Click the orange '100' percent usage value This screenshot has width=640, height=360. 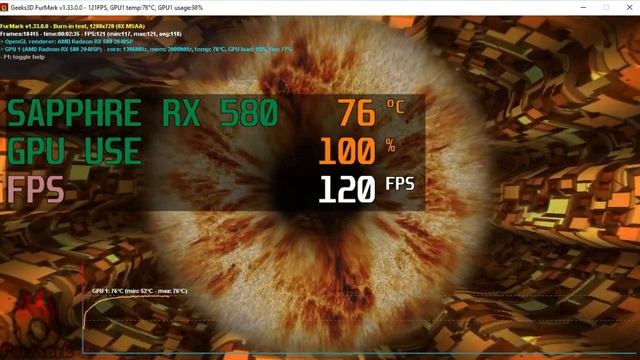pos(347,151)
